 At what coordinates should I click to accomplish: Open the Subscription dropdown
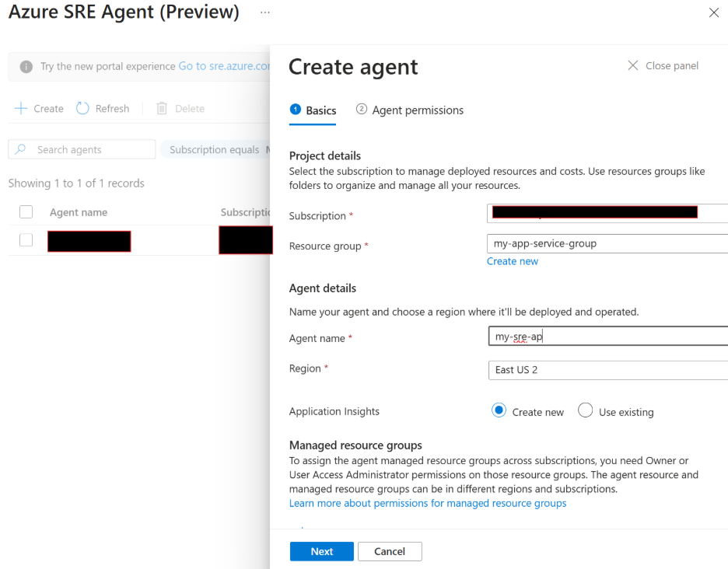(x=607, y=212)
